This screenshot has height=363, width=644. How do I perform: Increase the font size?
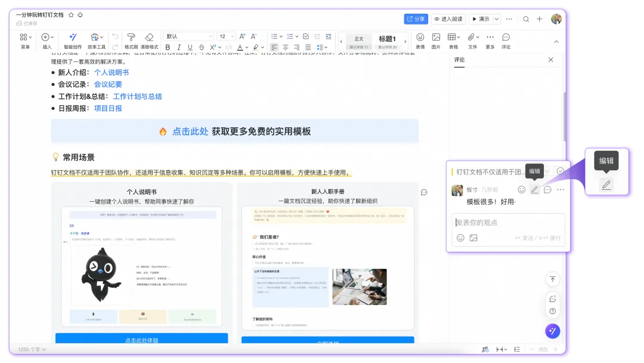242,36
